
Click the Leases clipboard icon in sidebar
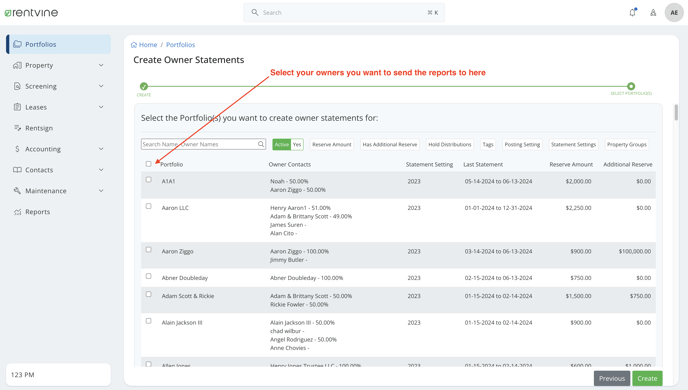(17, 107)
